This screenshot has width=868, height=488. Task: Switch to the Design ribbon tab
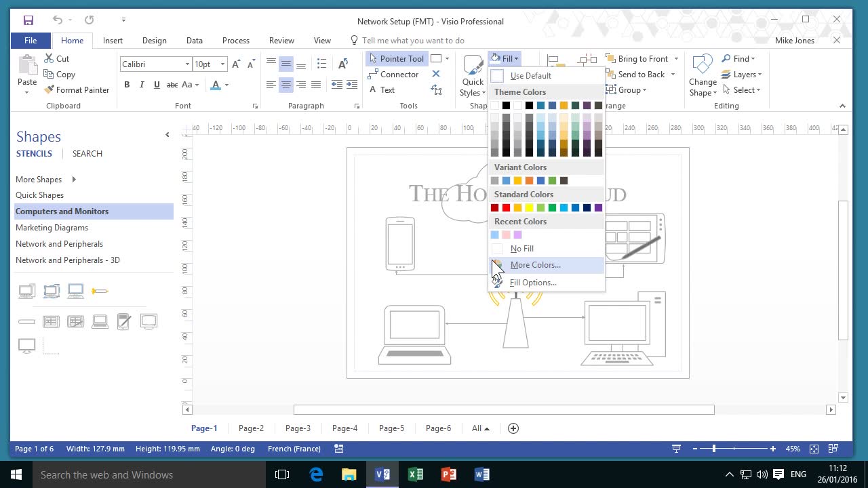pyautogui.click(x=154, y=41)
